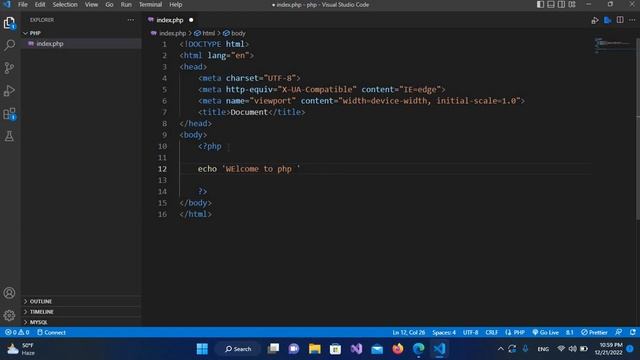640x360 pixels.
Task: Toggle the bottom panel layout icon
Action: 551,4
